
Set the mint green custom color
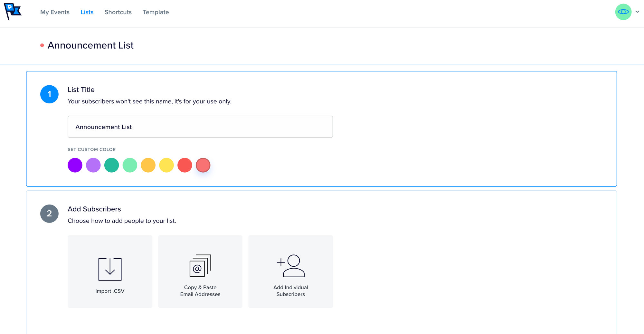[130, 165]
